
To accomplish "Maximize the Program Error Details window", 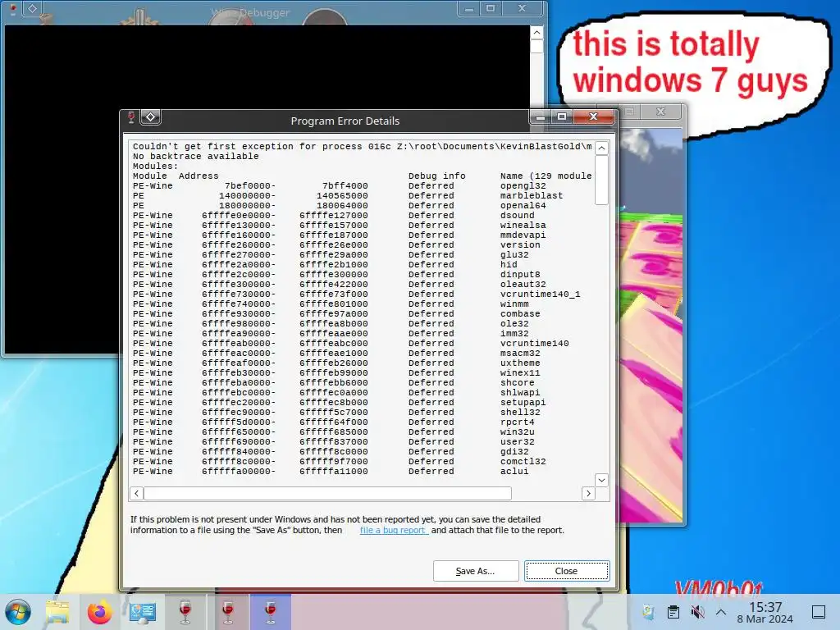I will (x=562, y=116).
